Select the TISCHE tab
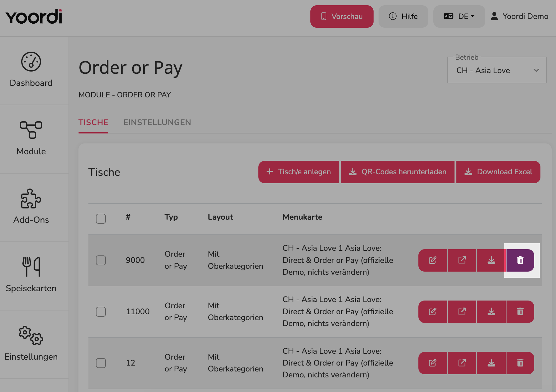556x392 pixels. tap(93, 122)
